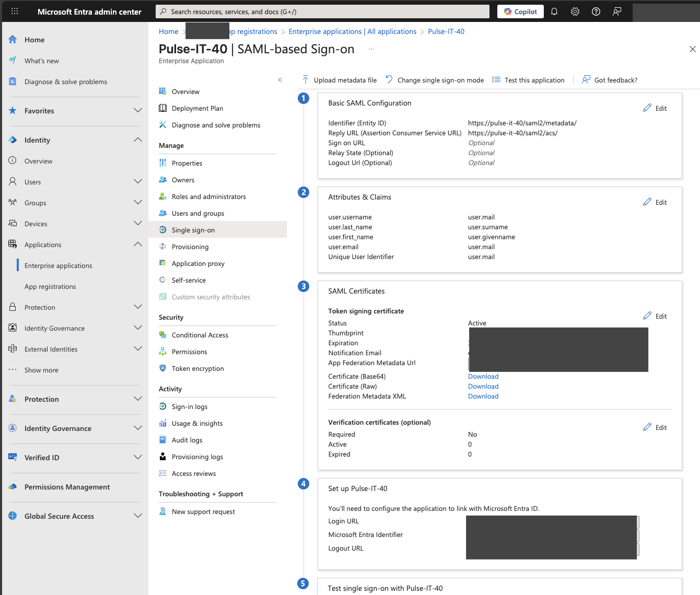700x595 pixels.
Task: Launch Copilot from the top bar
Action: (520, 11)
